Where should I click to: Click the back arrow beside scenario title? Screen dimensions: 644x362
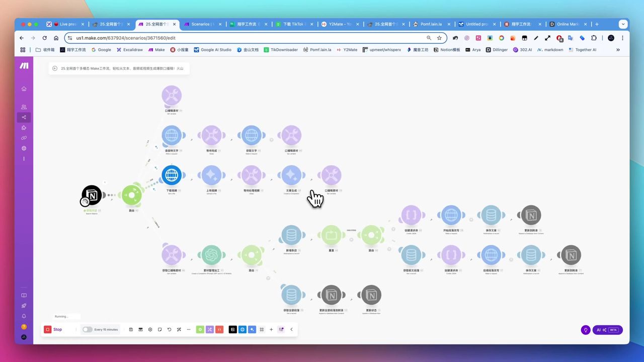tap(55, 68)
